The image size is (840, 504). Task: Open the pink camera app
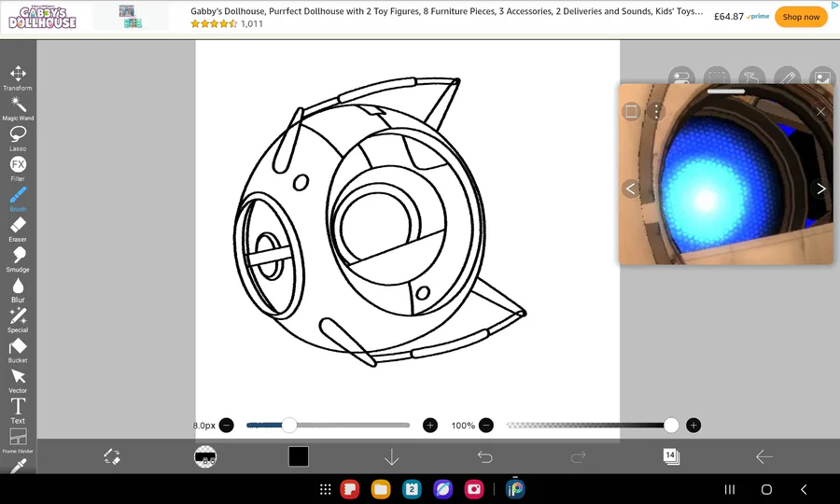(474, 489)
